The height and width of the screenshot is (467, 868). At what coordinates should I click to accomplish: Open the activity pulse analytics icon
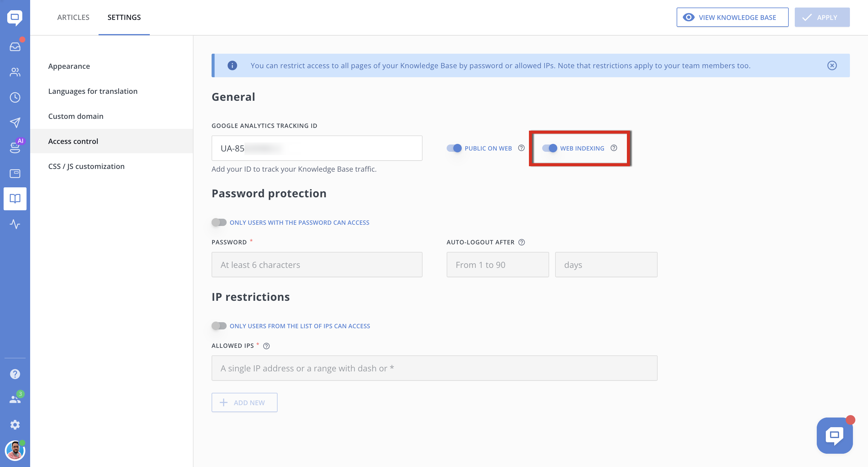click(15, 224)
